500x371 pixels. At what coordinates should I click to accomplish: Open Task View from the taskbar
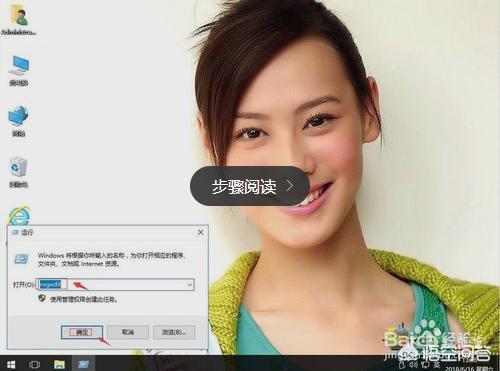(34, 364)
